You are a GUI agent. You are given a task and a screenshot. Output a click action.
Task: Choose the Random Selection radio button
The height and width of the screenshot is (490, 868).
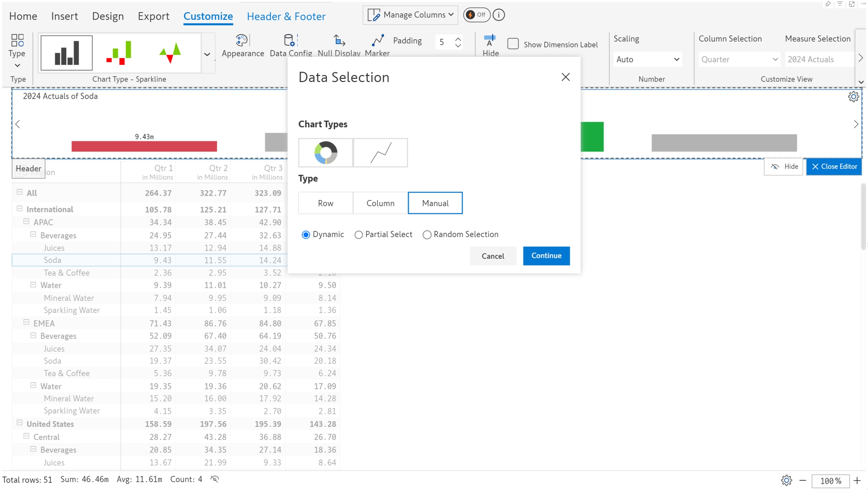click(427, 235)
